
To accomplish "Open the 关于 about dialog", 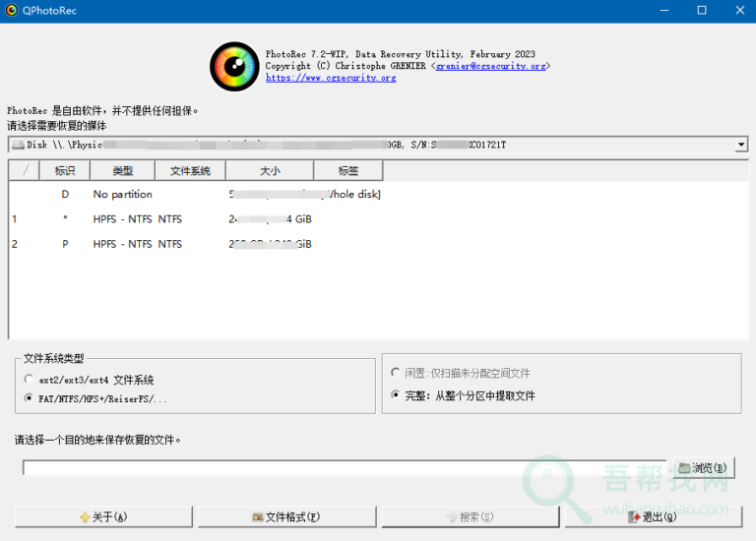I will pyautogui.click(x=102, y=516).
